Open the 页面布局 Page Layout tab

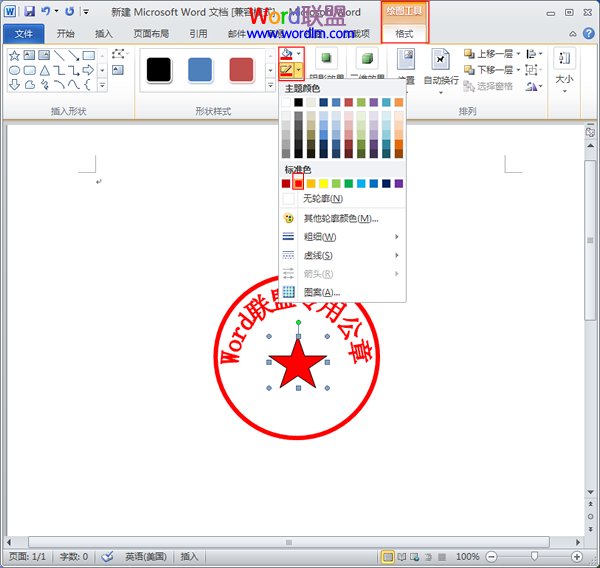(151, 34)
